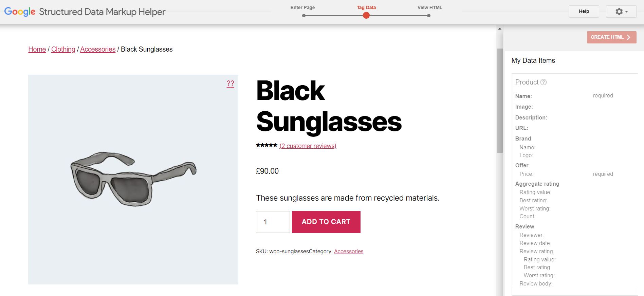
Task: Click the image zoom '??' icon
Action: tap(230, 84)
